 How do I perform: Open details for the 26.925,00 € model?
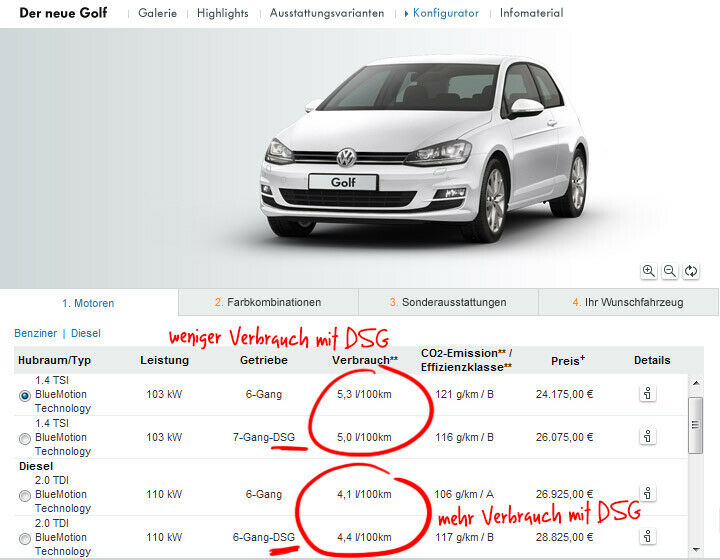pos(647,494)
